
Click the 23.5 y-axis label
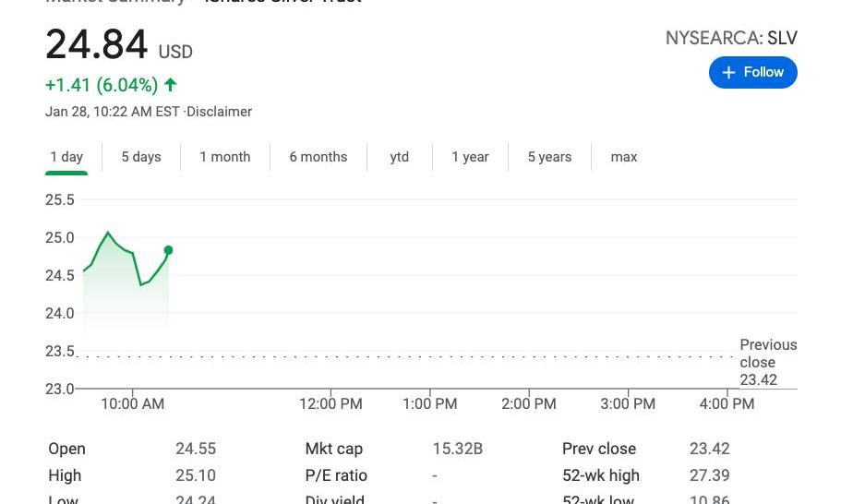59,351
